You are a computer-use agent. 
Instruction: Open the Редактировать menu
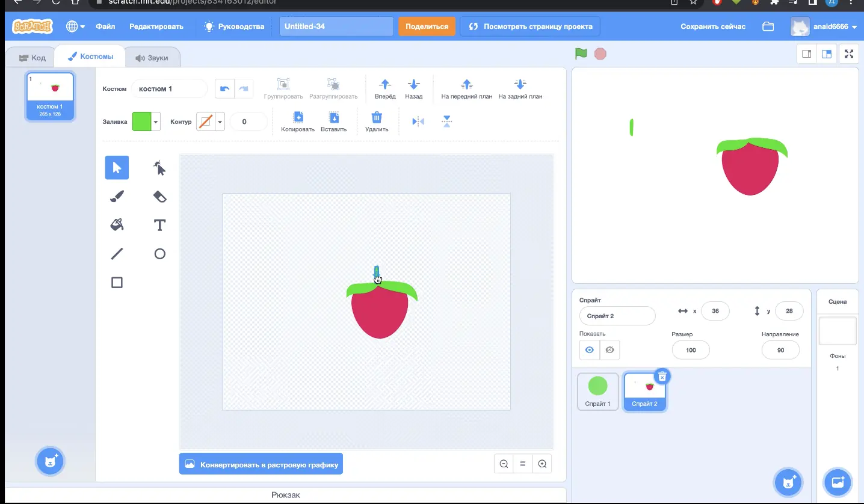pos(156,26)
